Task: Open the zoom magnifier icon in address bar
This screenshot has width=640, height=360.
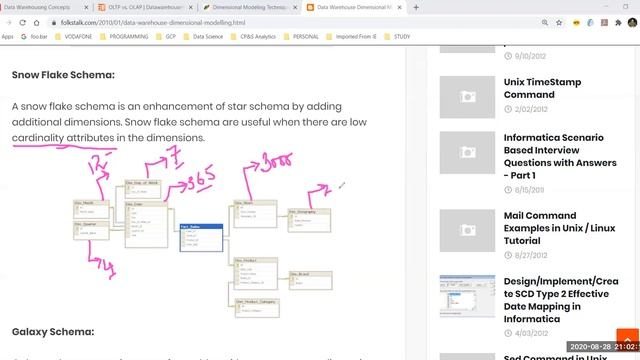Action: point(544,22)
